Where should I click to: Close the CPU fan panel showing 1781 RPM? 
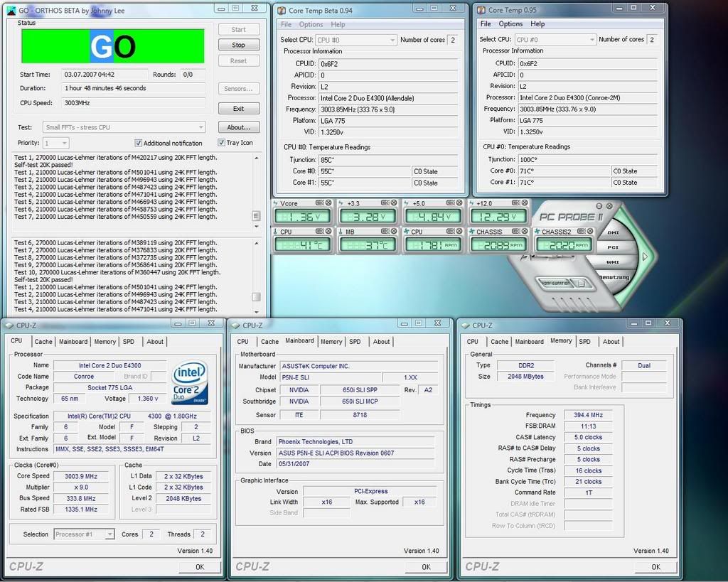point(459,231)
